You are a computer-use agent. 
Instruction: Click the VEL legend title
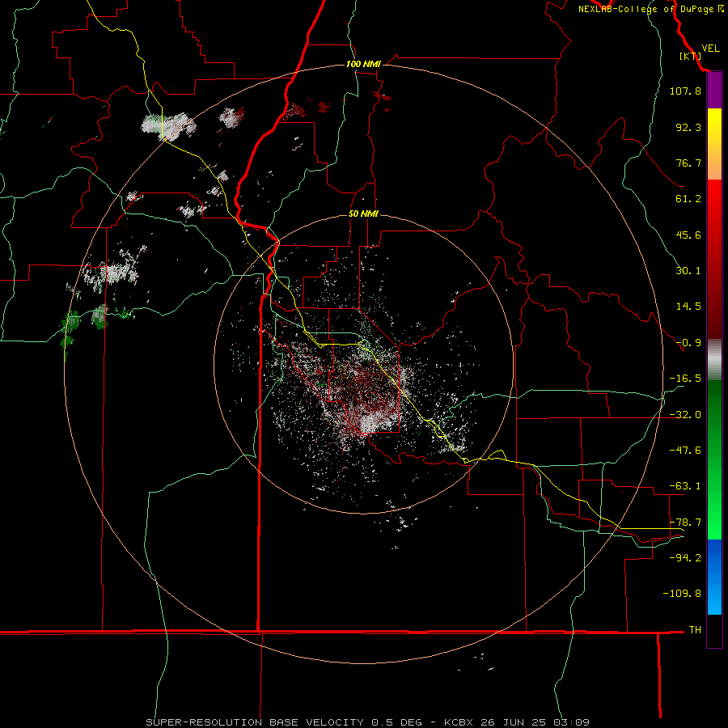click(710, 48)
